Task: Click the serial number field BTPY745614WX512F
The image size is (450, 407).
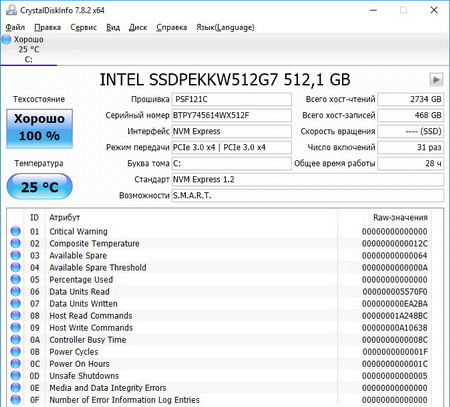Action: [x=232, y=115]
